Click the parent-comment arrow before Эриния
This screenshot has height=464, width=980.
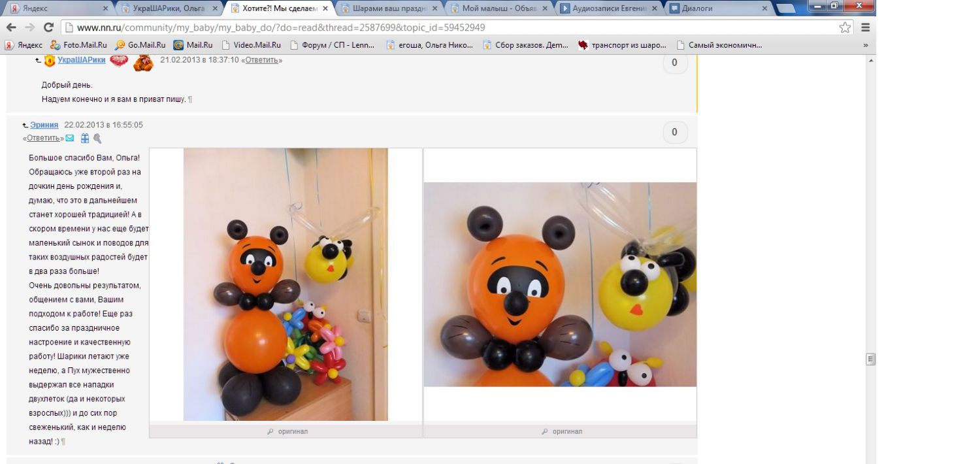coord(25,125)
